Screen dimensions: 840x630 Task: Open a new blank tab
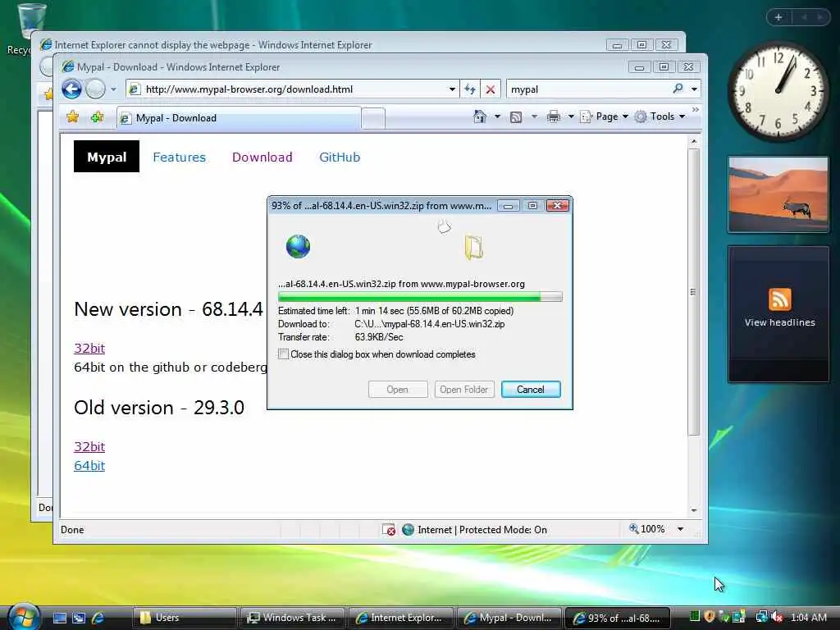coord(373,118)
